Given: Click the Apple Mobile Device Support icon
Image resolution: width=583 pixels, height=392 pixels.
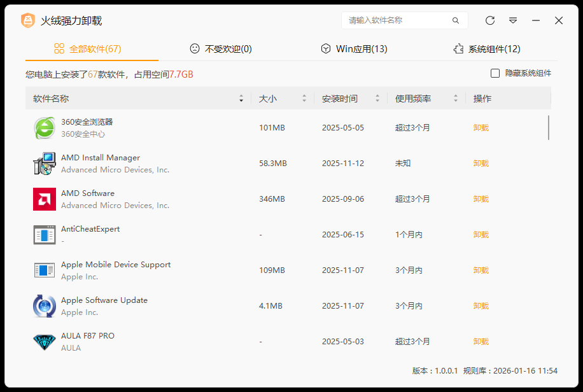Looking at the screenshot, I should pos(45,270).
